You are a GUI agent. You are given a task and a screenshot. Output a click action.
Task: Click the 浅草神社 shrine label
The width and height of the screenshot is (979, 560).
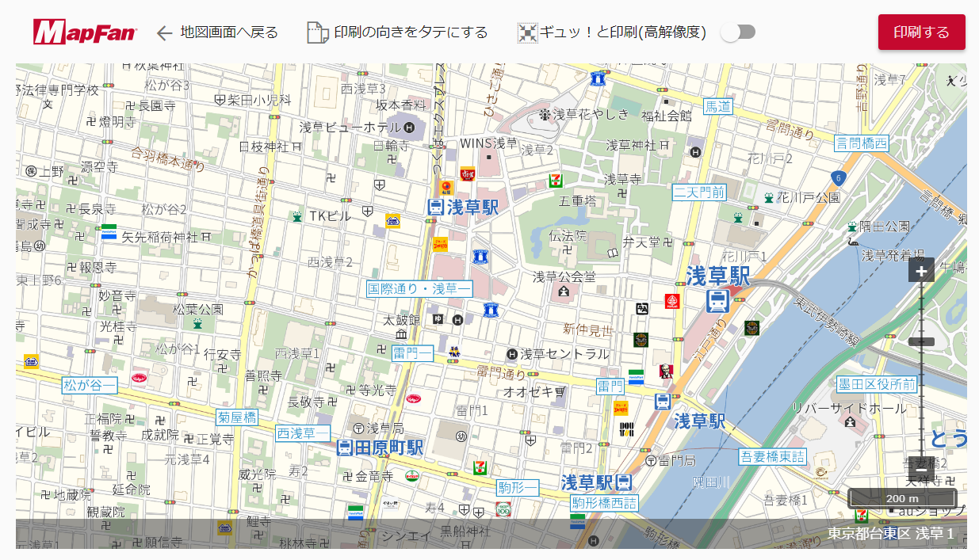click(631, 145)
